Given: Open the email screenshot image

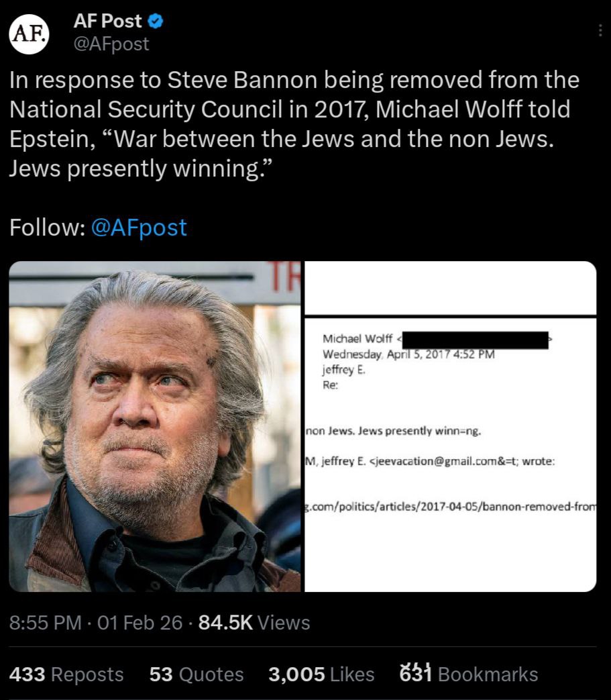Looking at the screenshot, I should coord(450,426).
